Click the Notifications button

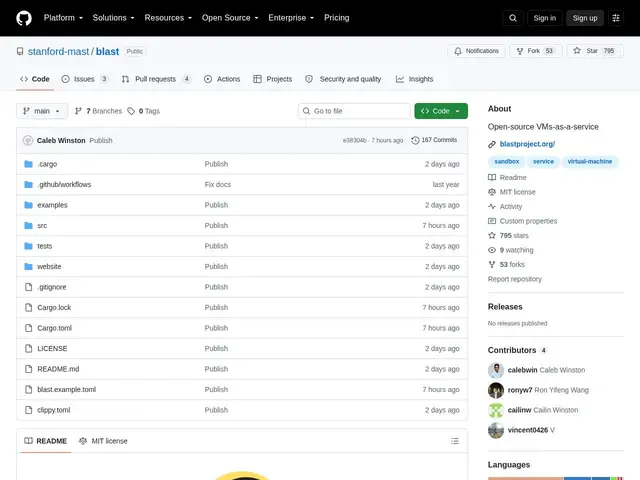(476, 51)
